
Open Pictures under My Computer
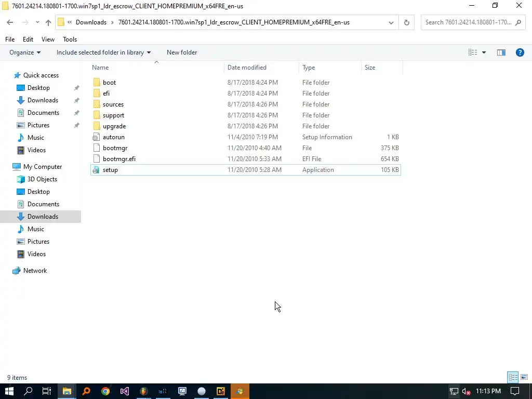point(38,242)
